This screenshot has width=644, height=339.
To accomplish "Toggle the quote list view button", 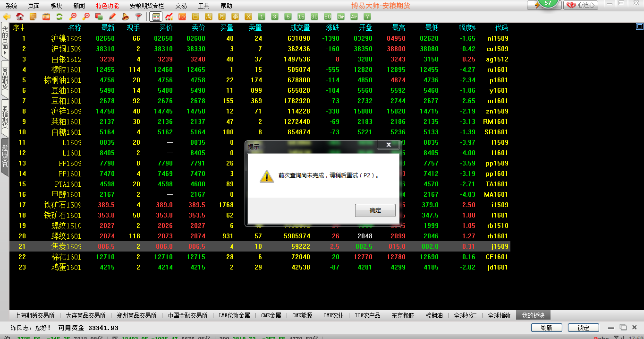I will pyautogui.click(x=155, y=17).
